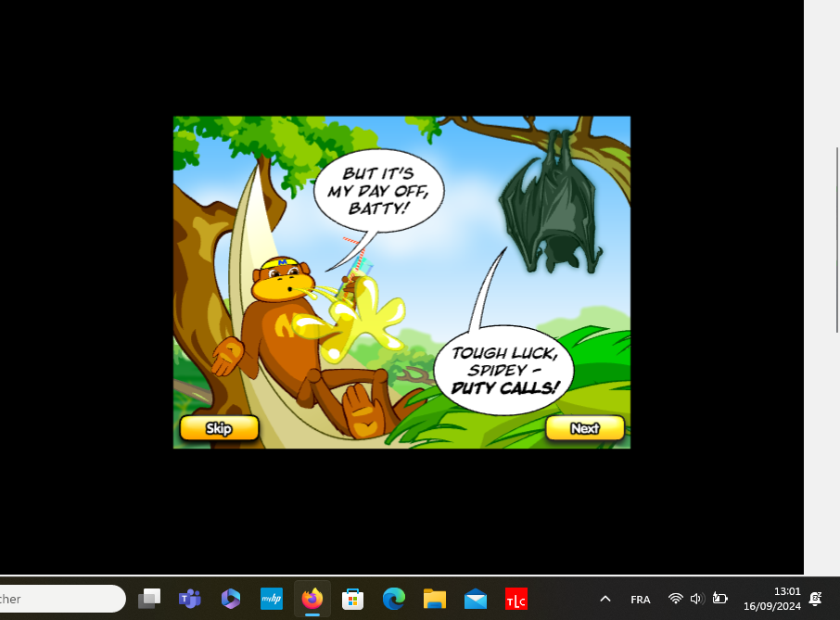This screenshot has height=620, width=840.
Task: Expand the hidden system tray icons chevron
Action: pyautogui.click(x=605, y=599)
